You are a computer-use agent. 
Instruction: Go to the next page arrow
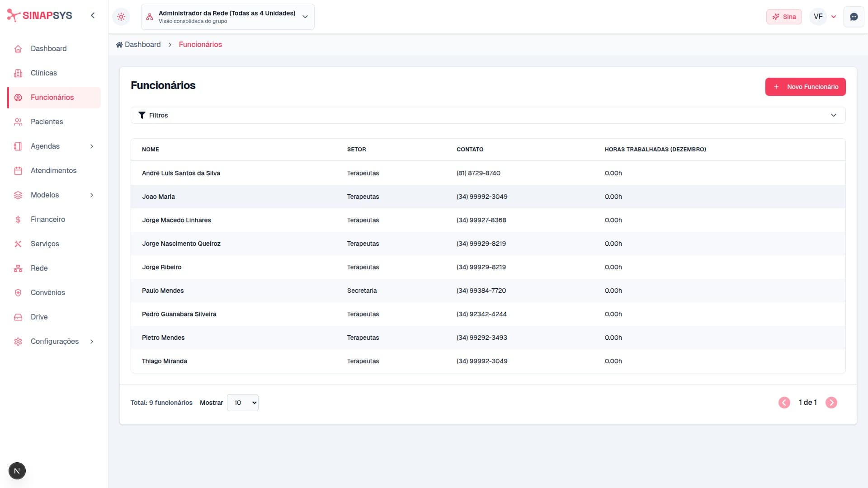(x=831, y=403)
